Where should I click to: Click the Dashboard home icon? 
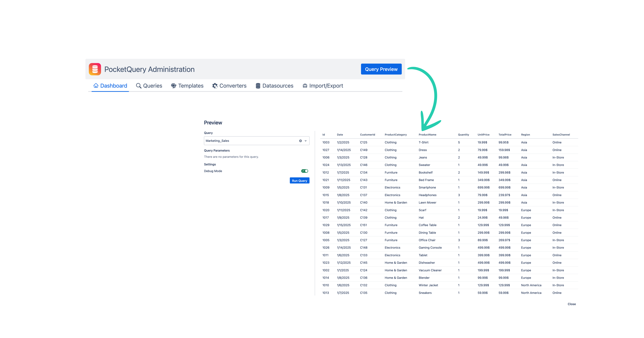pos(96,86)
